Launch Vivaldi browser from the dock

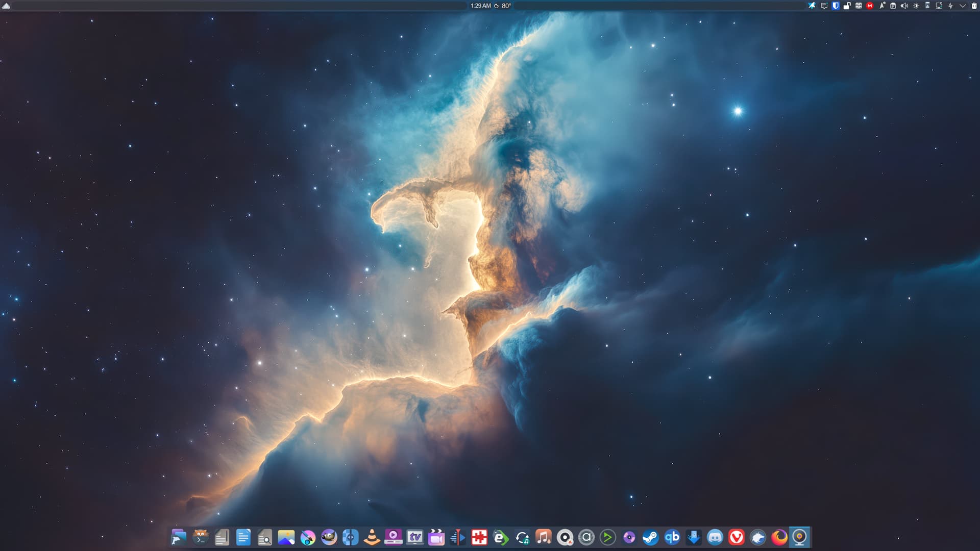(x=736, y=537)
